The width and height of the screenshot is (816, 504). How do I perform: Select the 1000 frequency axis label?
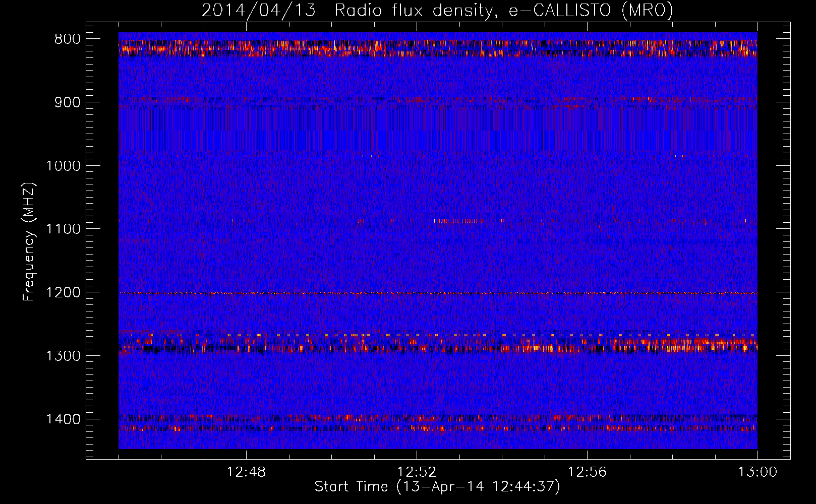[63, 166]
